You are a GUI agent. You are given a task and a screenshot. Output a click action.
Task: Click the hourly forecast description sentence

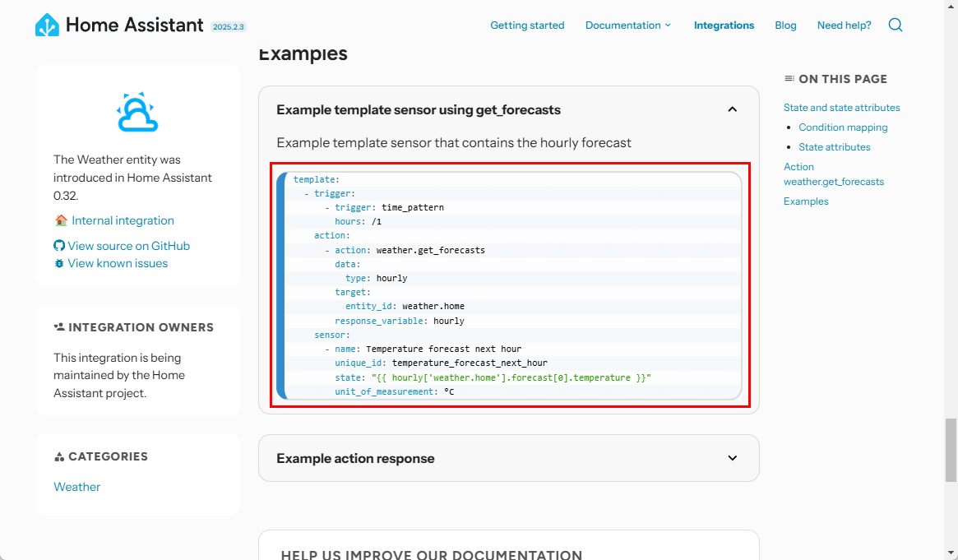click(x=454, y=143)
